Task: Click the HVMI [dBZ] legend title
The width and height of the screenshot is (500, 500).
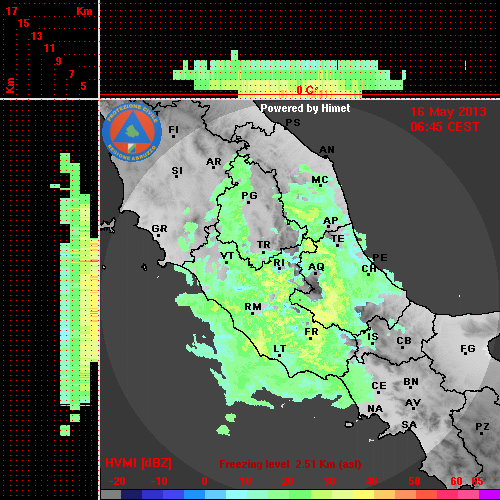Action: (x=138, y=463)
